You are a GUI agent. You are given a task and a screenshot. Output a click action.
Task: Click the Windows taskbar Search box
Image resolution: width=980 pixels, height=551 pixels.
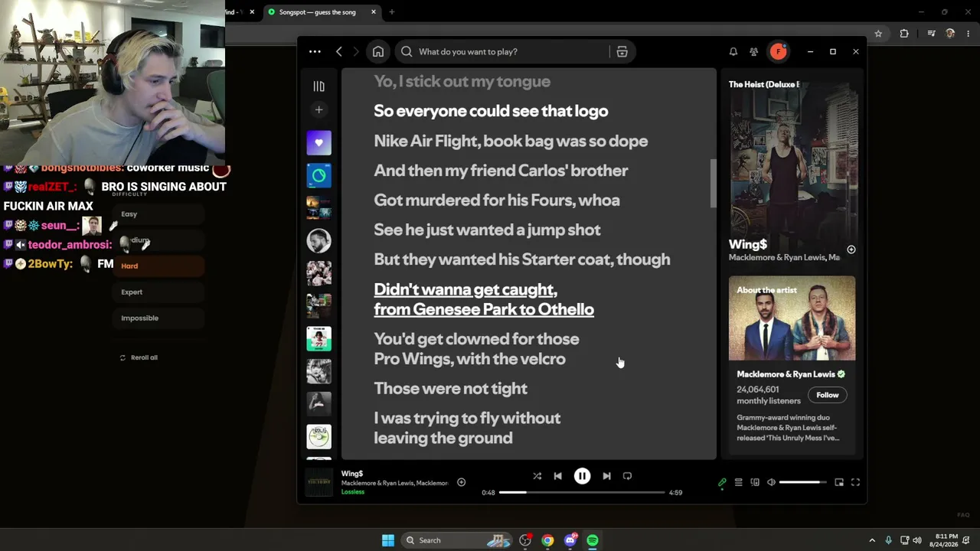(456, 540)
